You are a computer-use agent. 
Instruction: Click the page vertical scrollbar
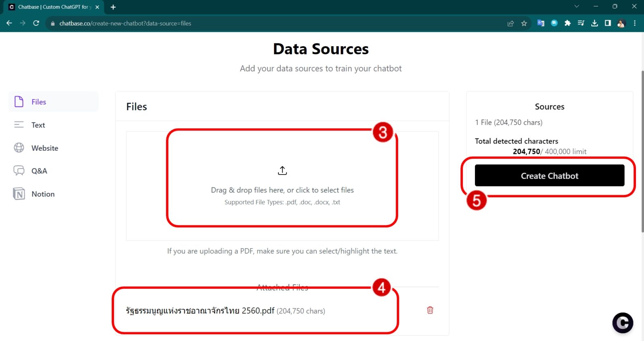642,153
